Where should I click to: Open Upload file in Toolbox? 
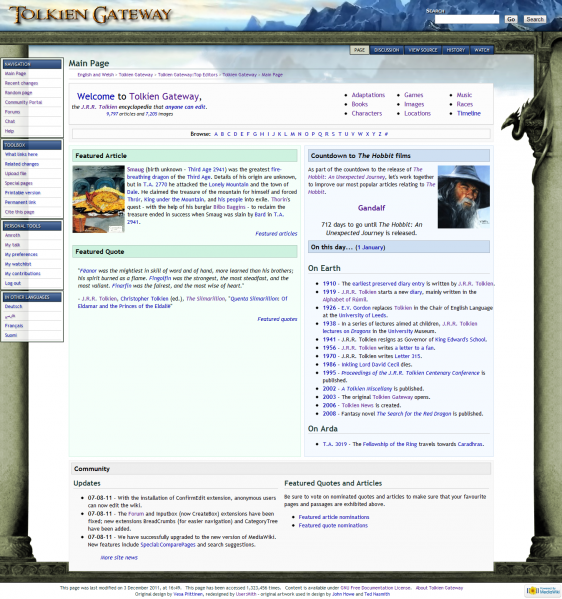(16, 173)
